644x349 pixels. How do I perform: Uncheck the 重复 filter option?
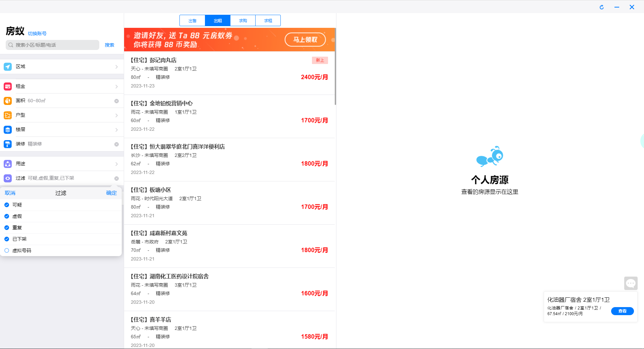click(x=7, y=228)
